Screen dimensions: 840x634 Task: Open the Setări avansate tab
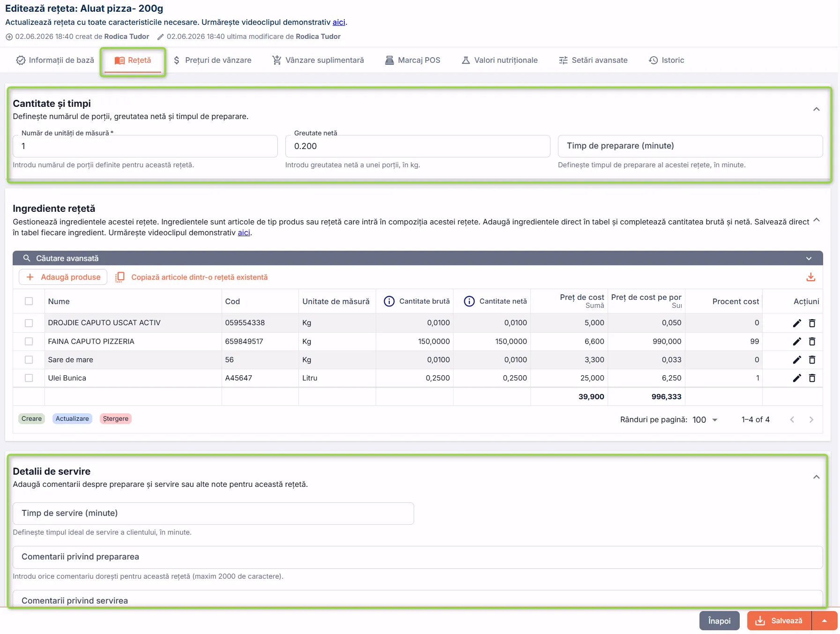[593, 60]
